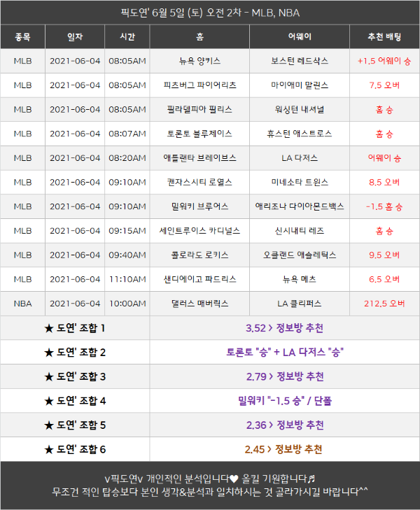Select the '종목' column header

[x=22, y=37]
